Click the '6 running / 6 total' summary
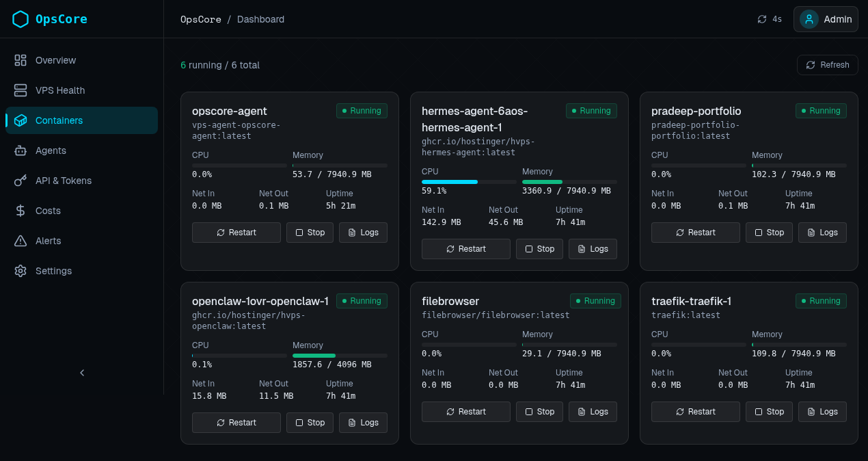The height and width of the screenshot is (461, 868). tap(220, 65)
